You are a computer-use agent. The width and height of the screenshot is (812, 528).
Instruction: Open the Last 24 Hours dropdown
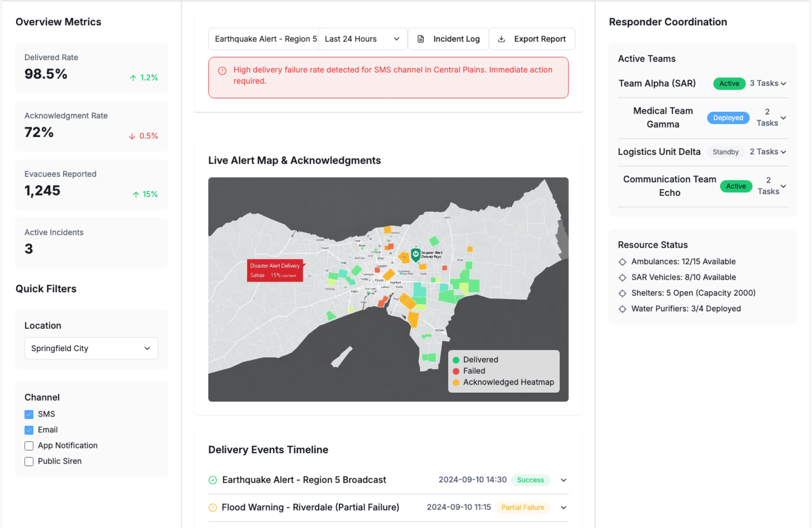[362, 39]
